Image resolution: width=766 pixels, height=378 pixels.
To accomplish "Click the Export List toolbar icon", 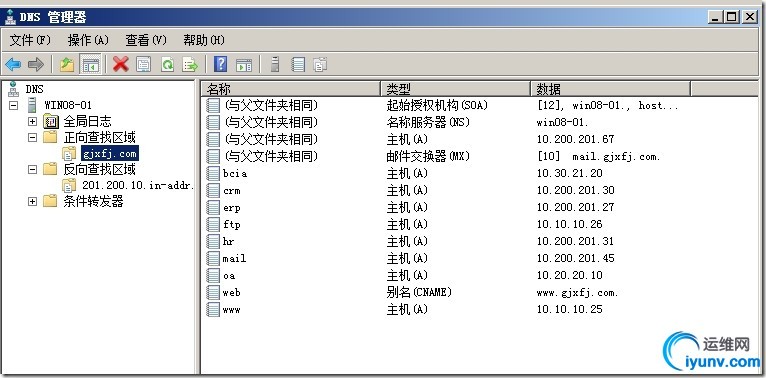I will coord(190,64).
